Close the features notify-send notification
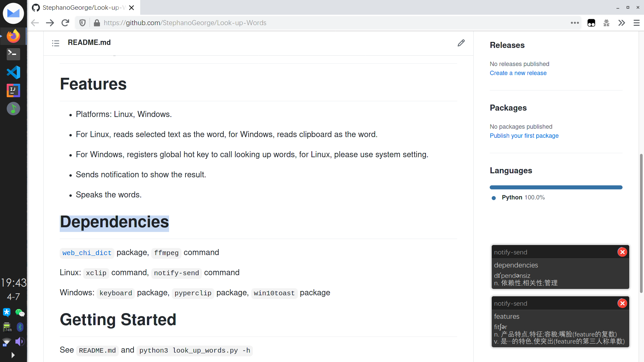 622,303
